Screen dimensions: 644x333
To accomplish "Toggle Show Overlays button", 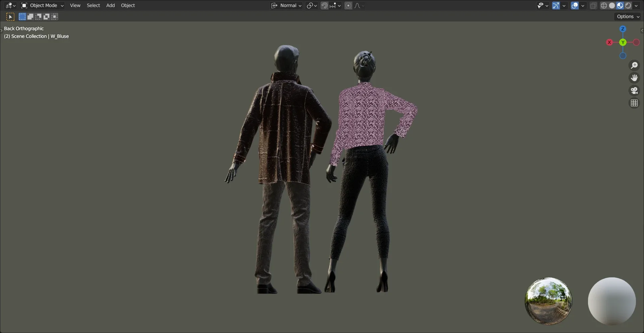I will (575, 5).
